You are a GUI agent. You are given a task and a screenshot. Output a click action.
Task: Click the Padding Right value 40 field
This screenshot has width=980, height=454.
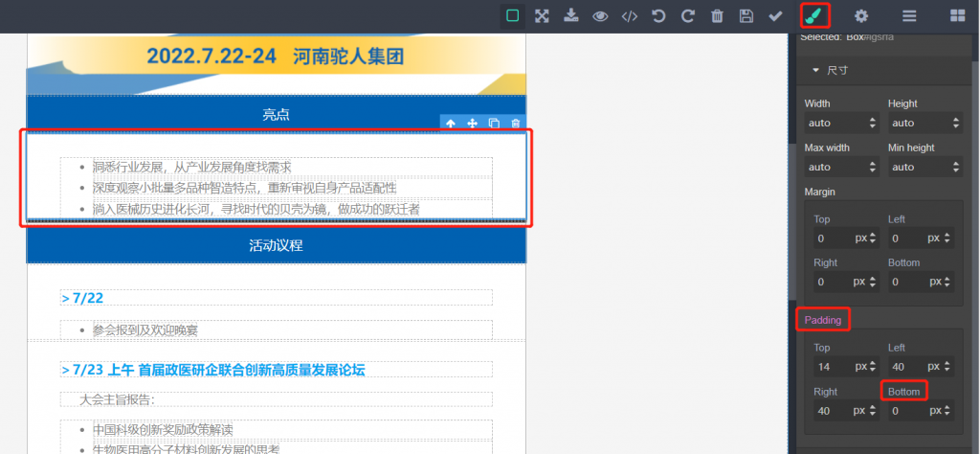coord(833,411)
